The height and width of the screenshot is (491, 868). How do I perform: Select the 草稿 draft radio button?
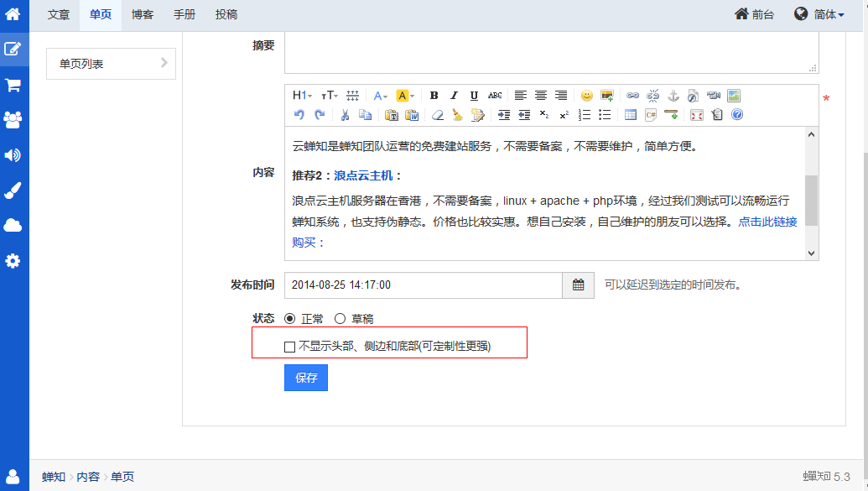(340, 319)
